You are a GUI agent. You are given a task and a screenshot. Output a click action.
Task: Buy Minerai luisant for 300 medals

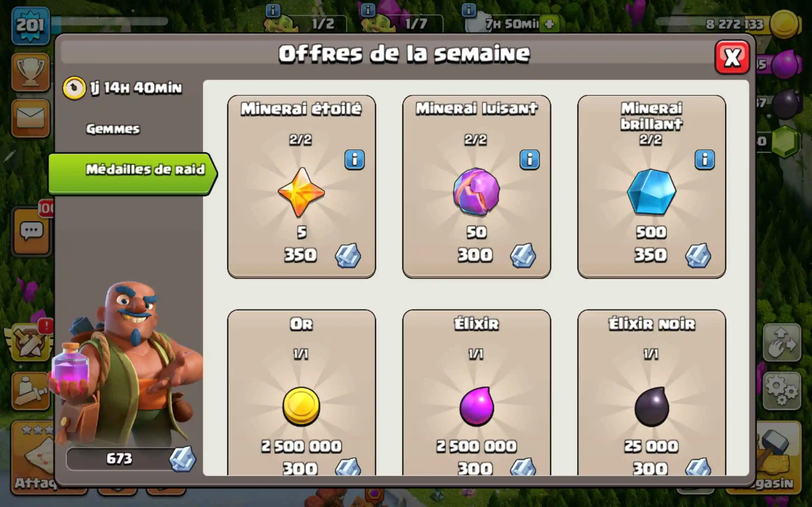(x=497, y=255)
